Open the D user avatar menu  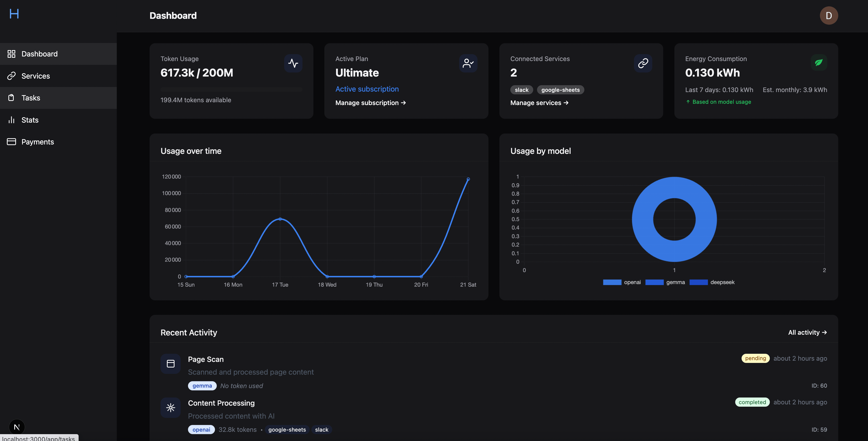coord(829,16)
